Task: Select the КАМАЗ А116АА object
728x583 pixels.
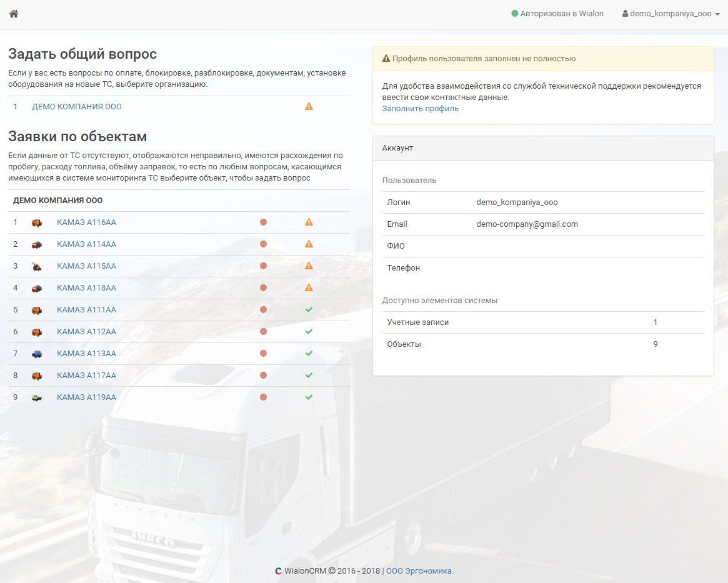Action: tap(86, 222)
